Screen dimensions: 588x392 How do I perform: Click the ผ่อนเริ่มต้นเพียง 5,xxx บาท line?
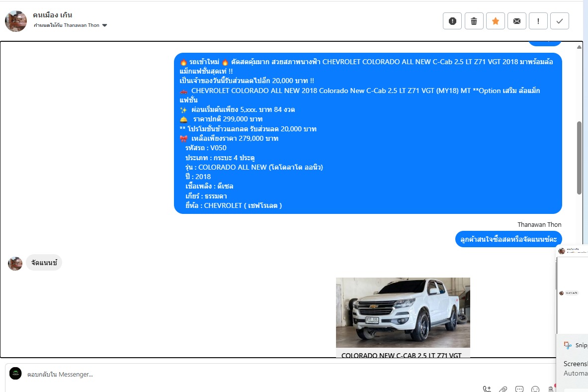(x=243, y=109)
